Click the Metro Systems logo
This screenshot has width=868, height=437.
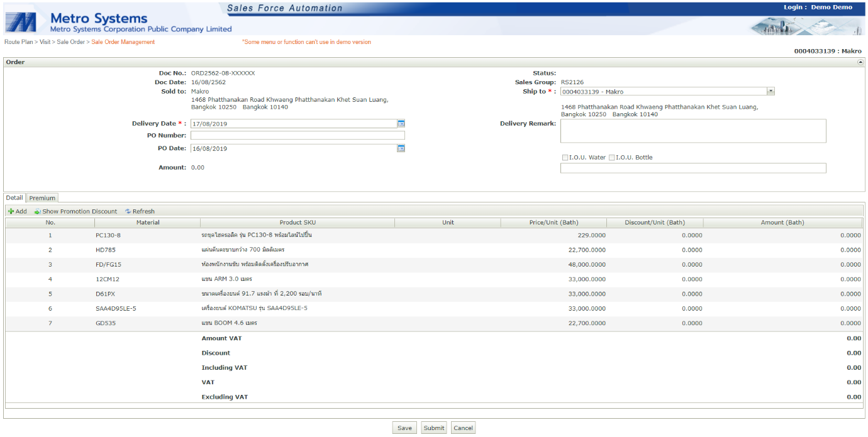coord(21,21)
